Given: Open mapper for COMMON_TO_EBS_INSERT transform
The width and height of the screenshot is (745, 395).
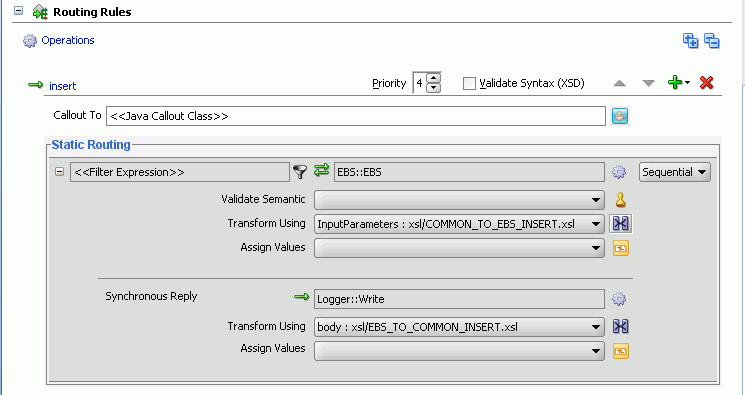Looking at the screenshot, I should click(621, 223).
